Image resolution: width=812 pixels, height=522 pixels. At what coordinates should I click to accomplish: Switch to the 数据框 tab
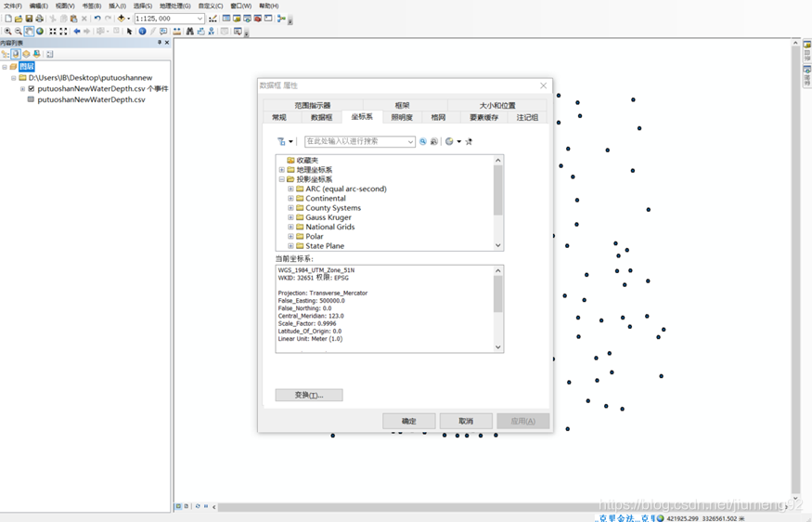322,118
